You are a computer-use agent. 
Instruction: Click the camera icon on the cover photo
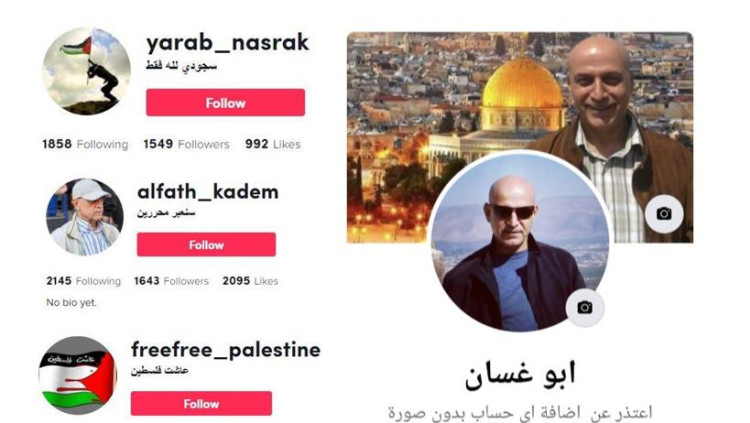664,213
